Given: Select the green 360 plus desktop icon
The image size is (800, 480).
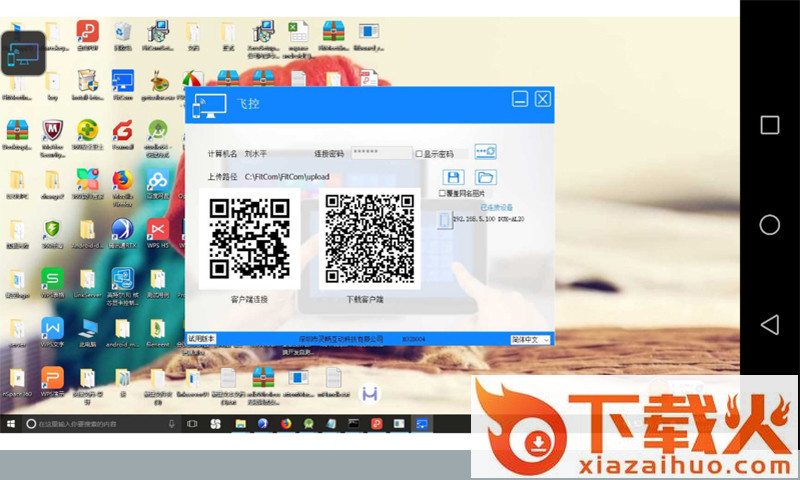Looking at the screenshot, I should point(87,134).
